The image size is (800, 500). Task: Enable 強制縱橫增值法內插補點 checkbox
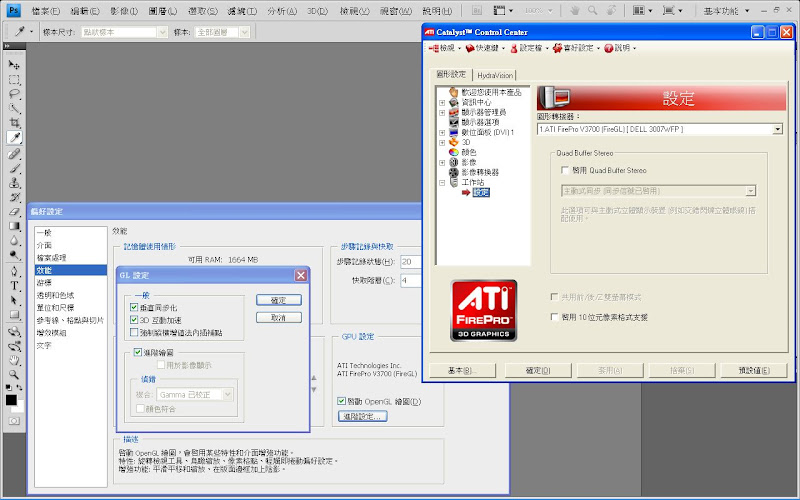(x=134, y=332)
